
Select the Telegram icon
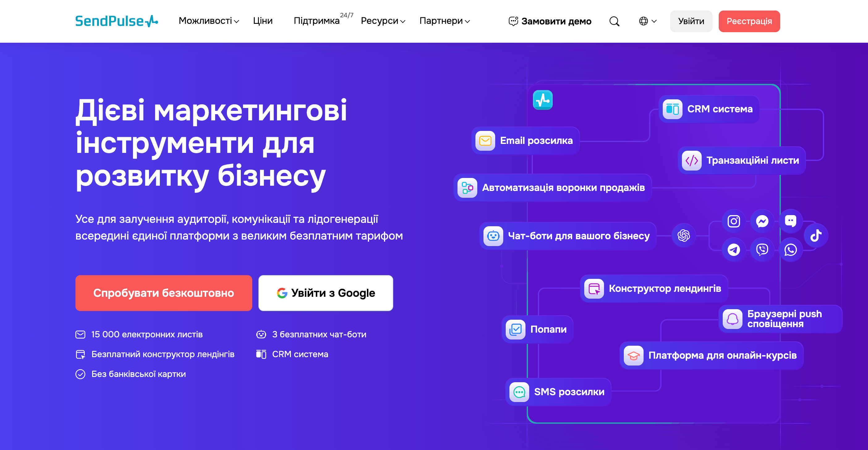pyautogui.click(x=733, y=250)
